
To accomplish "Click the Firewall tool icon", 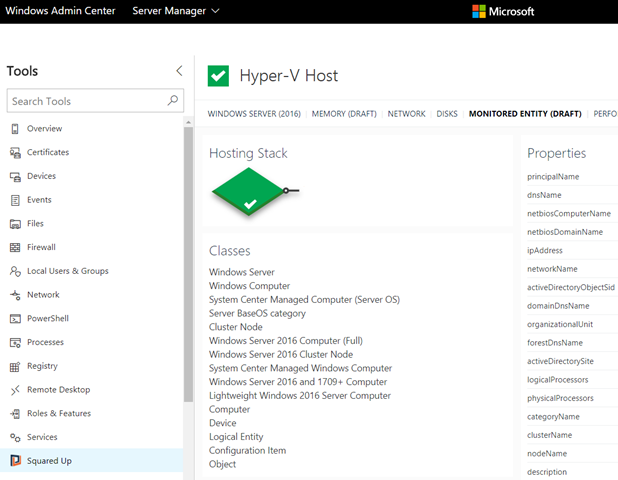I will click(15, 247).
